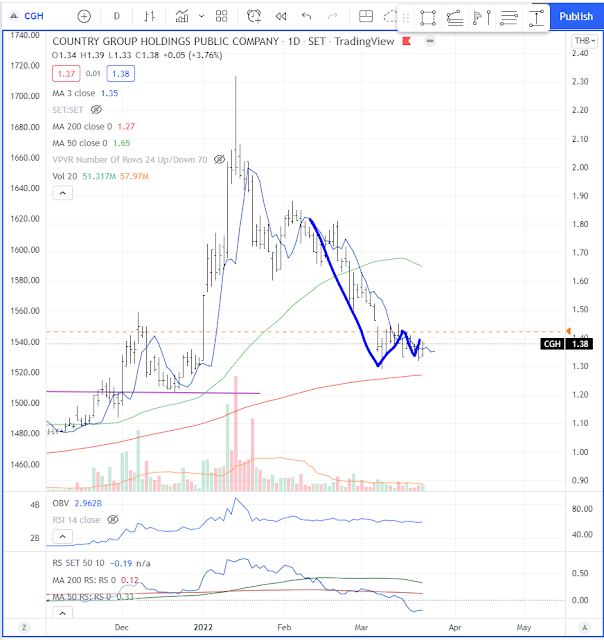Start bar replay with the rewind icon
The width and height of the screenshot is (604, 640).
[280, 16]
